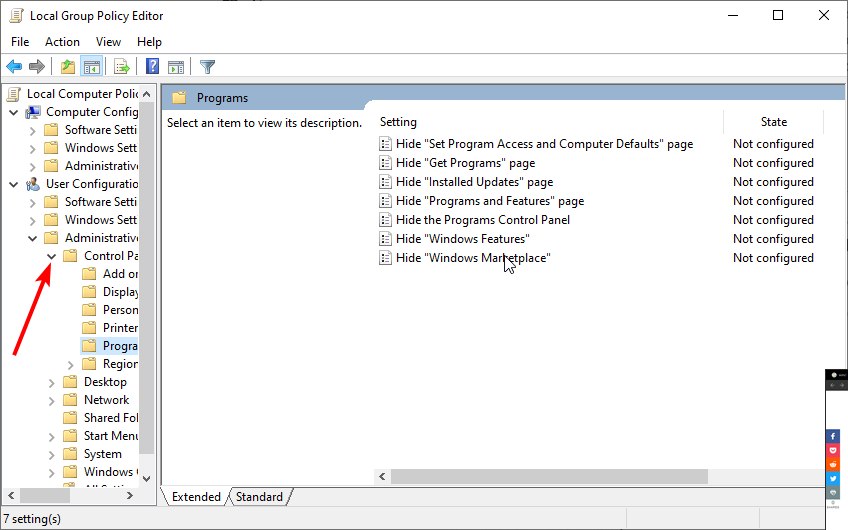Click the tree pane vertical scrollbar thumb

tap(147, 277)
